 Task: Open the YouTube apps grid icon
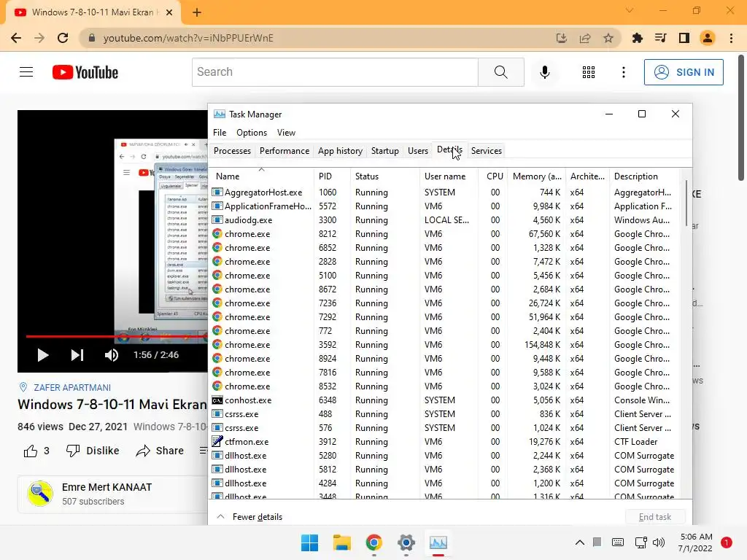pos(589,72)
